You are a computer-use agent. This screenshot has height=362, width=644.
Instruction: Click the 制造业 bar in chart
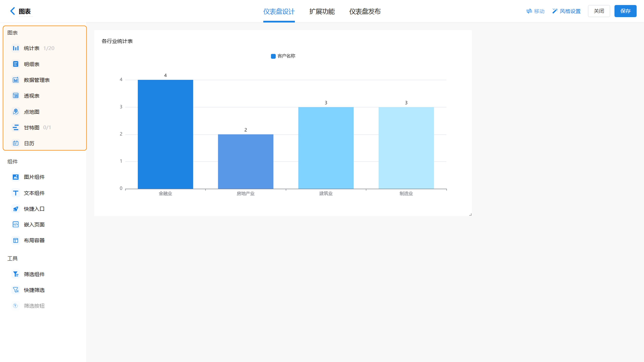(x=406, y=148)
